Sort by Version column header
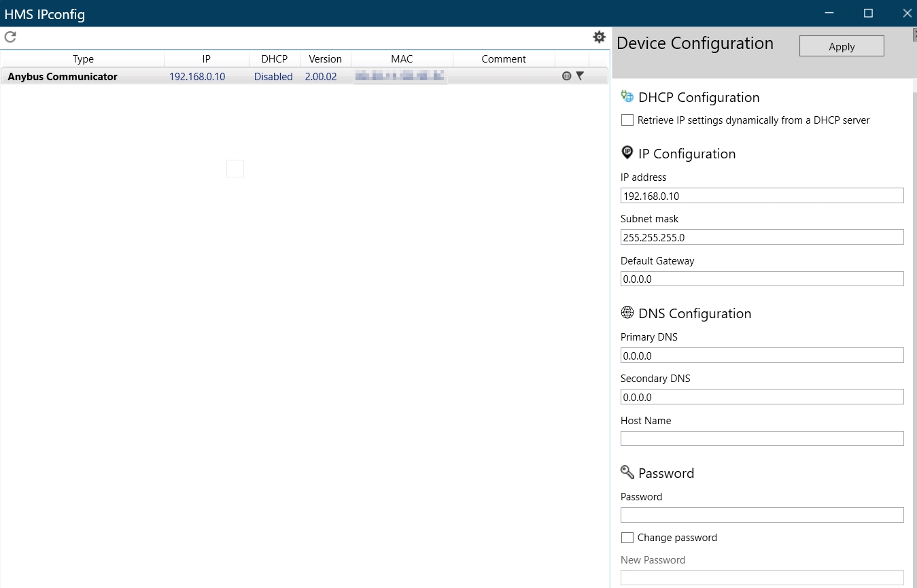917x588 pixels. point(325,59)
